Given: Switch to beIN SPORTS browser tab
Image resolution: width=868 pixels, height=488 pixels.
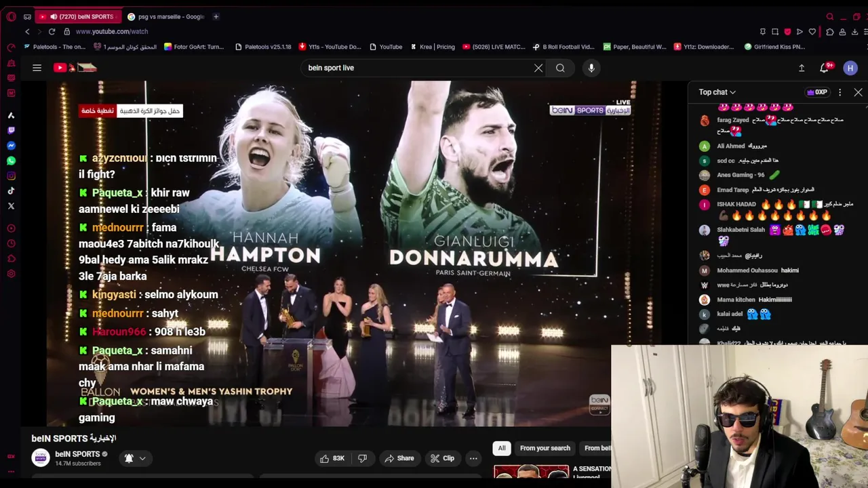Looking at the screenshot, I should point(79,16).
